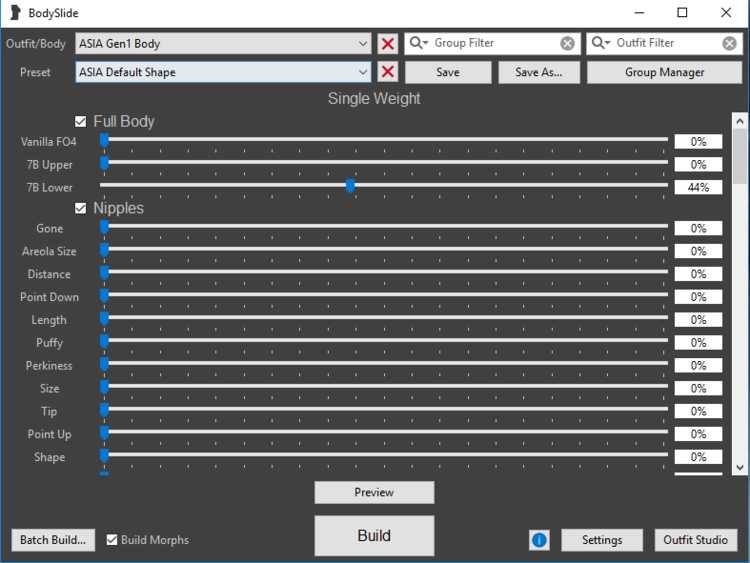Focus the Areola Size percent value field

pyautogui.click(x=698, y=251)
